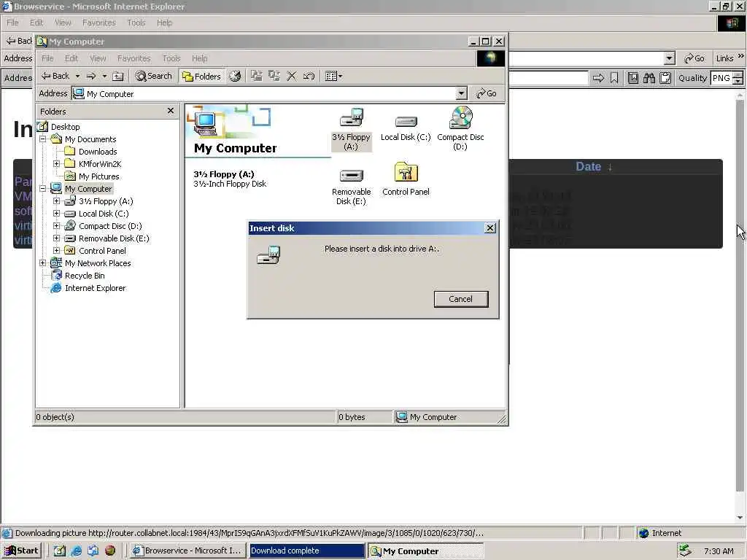
Task: Click Go button in My Computer
Action: point(487,93)
